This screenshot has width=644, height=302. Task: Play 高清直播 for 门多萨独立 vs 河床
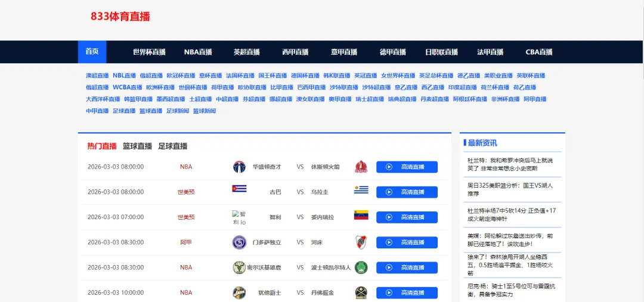pos(407,242)
